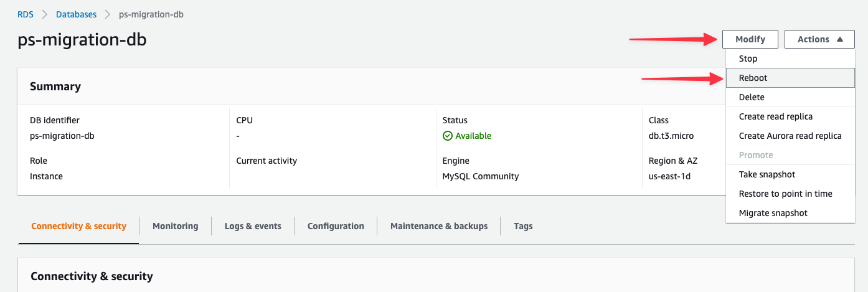Switch to the Tags tab
The height and width of the screenshot is (292, 868).
(523, 226)
